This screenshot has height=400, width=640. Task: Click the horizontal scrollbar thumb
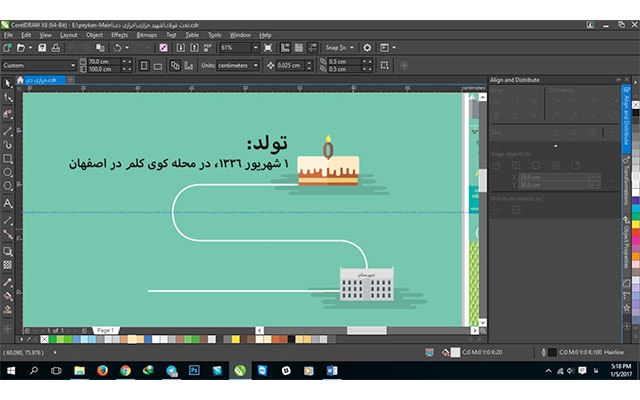pos(367,330)
